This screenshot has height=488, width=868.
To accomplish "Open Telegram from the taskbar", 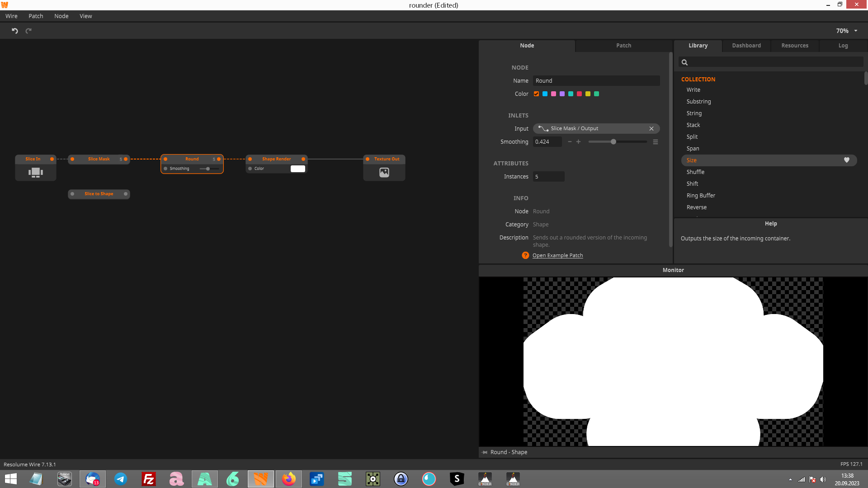I will click(120, 479).
